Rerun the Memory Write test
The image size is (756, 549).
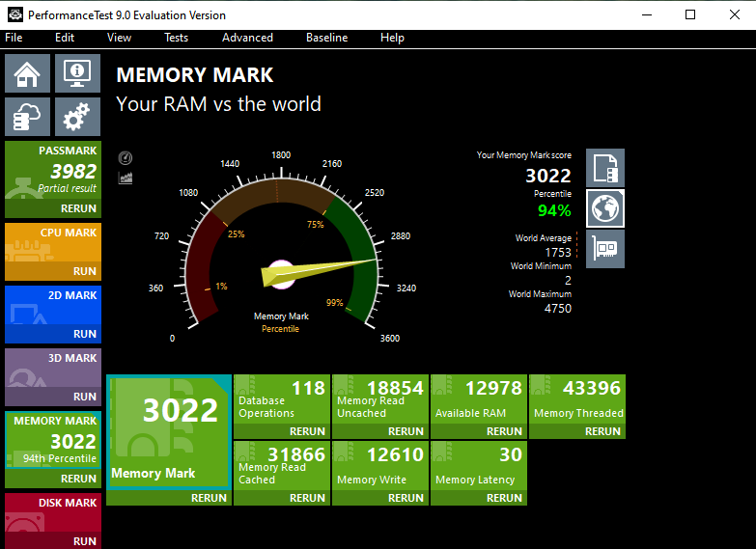click(x=380, y=498)
